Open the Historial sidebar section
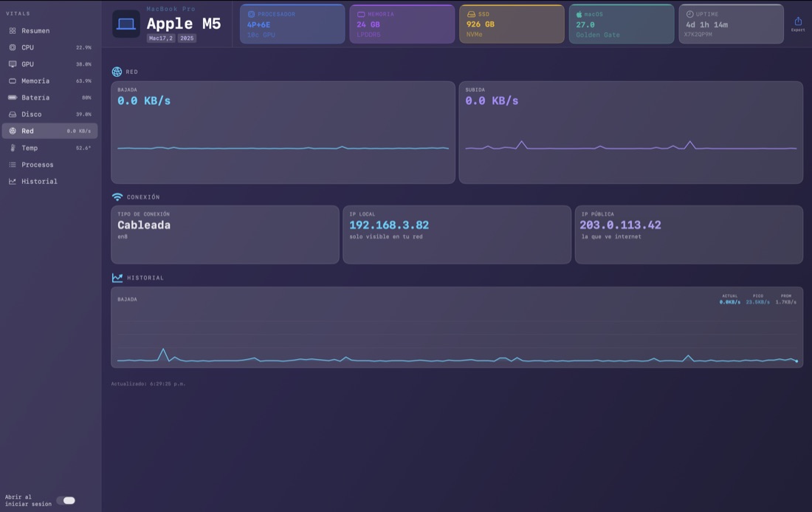The height and width of the screenshot is (512, 812). (x=49, y=181)
